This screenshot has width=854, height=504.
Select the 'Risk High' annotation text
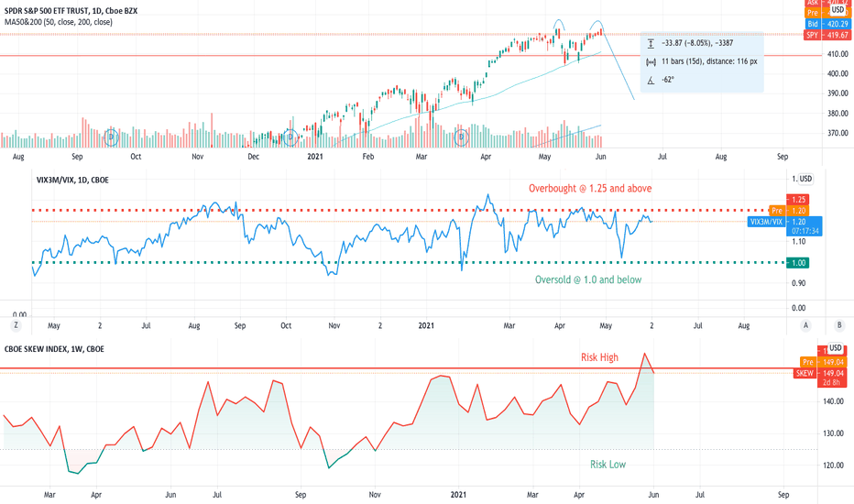(x=599, y=357)
